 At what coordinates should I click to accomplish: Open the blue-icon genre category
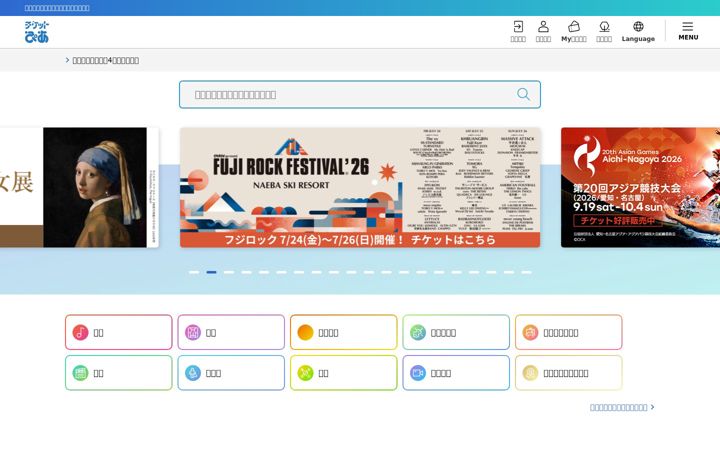pos(231,372)
